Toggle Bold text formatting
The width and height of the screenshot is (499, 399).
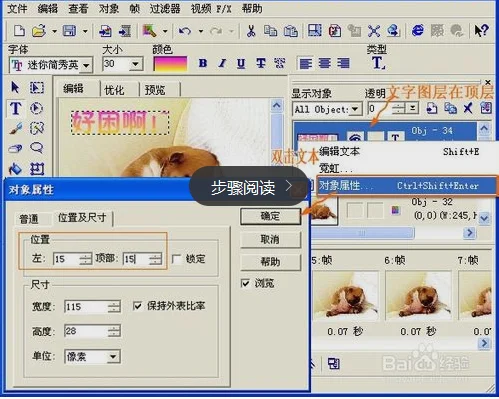coord(203,63)
